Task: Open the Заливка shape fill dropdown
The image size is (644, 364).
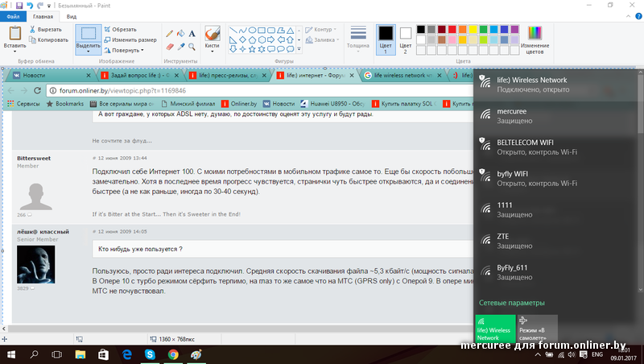Action: [x=322, y=39]
